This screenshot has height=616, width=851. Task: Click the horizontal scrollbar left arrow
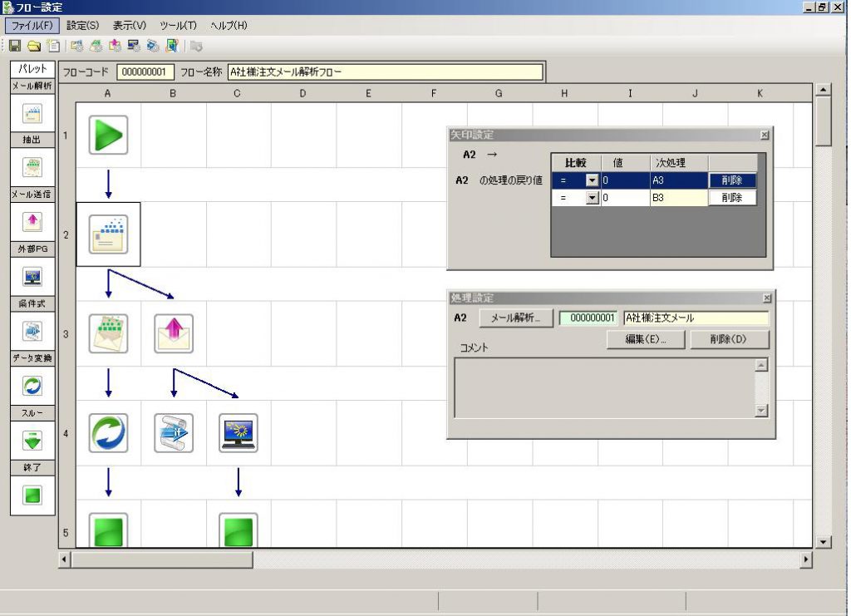(x=64, y=559)
